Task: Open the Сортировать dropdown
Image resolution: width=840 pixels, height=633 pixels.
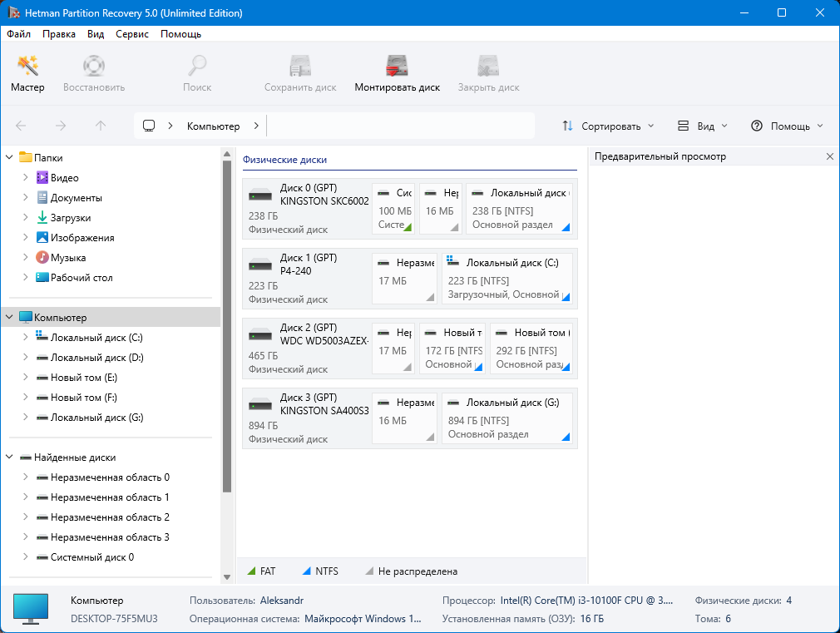Action: pos(608,126)
